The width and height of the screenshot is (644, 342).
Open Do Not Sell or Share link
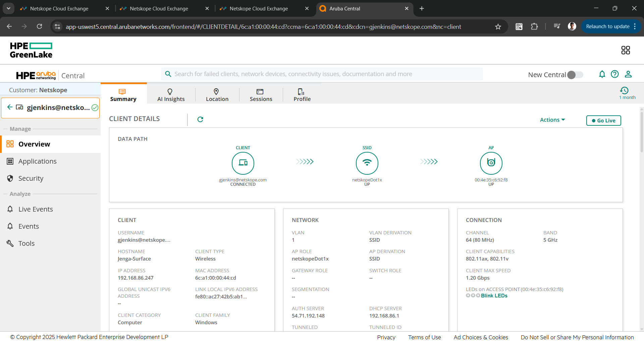click(577, 337)
